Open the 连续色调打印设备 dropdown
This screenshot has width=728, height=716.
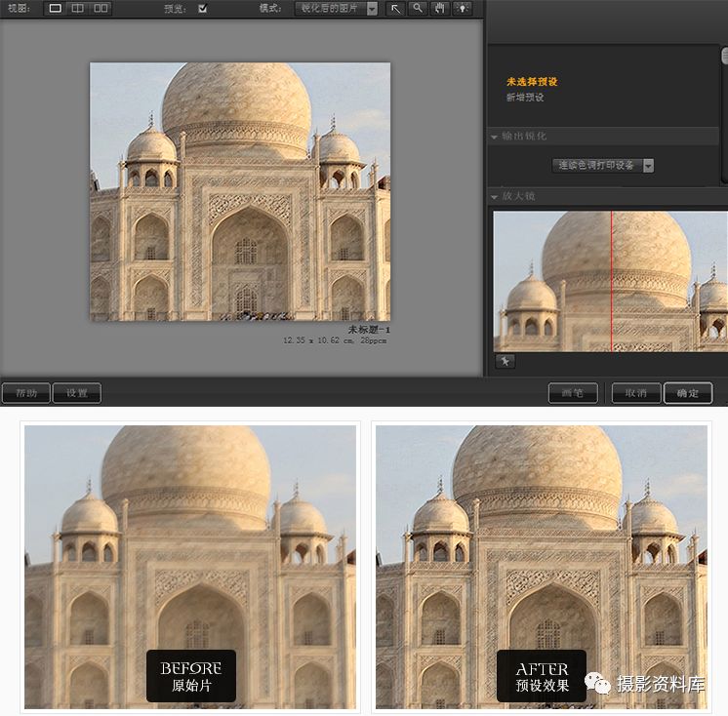click(x=602, y=166)
